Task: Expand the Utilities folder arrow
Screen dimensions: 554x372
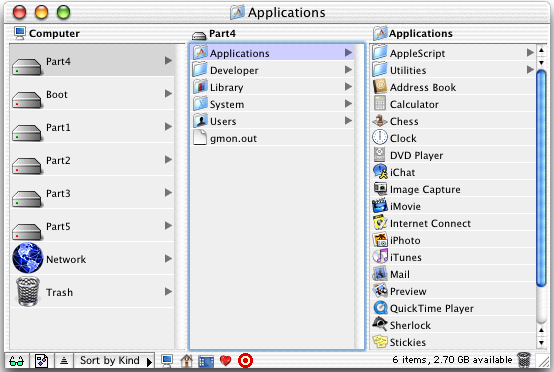Action: (530, 70)
